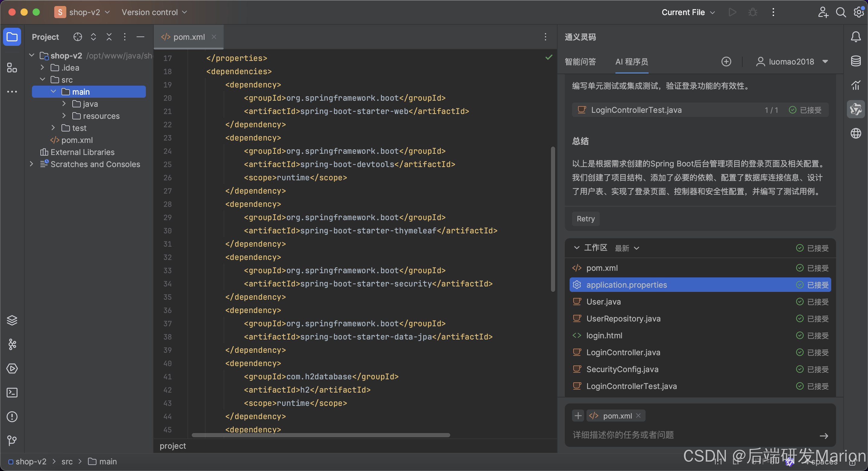This screenshot has height=471, width=868.
Task: Switch to the 智能问答 tab
Action: (x=580, y=62)
